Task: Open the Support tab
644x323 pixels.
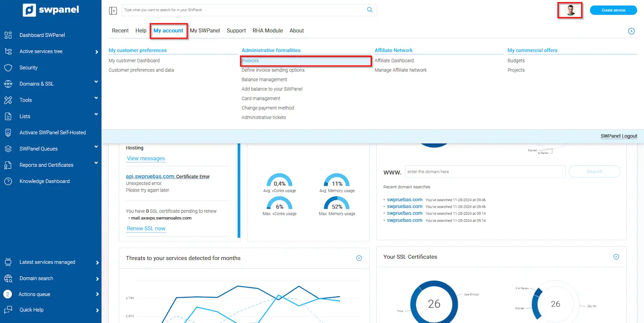Action: (236, 31)
